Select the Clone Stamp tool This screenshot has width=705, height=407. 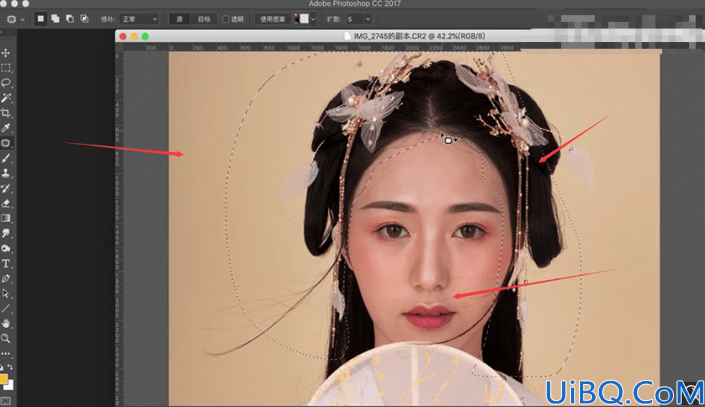coord(6,173)
